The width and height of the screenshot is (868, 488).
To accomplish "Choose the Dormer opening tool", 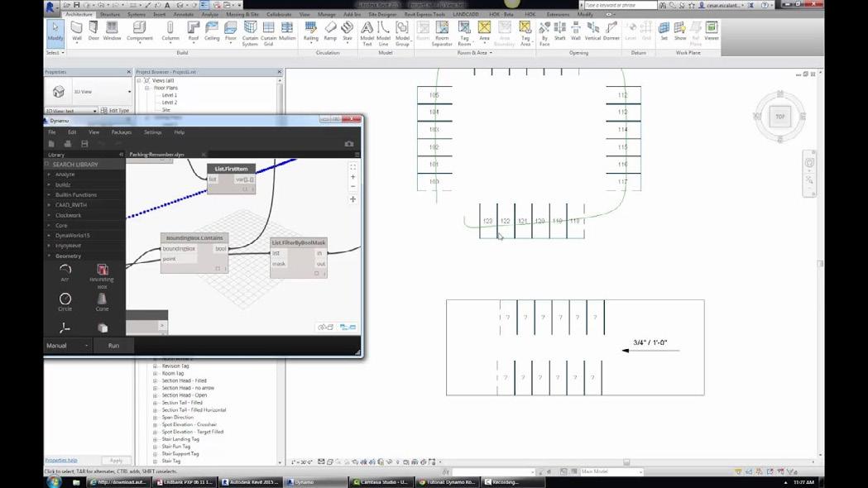I will pyautogui.click(x=611, y=32).
